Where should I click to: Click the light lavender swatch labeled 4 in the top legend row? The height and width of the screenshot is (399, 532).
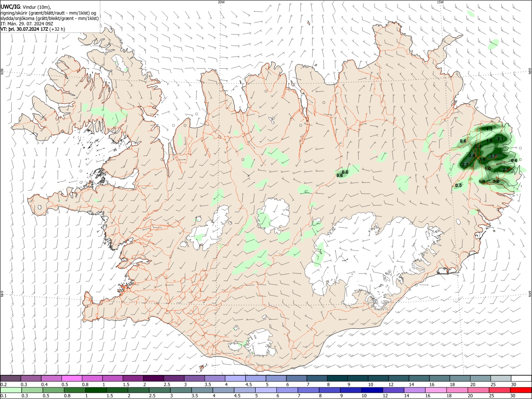pyautogui.click(x=234, y=379)
